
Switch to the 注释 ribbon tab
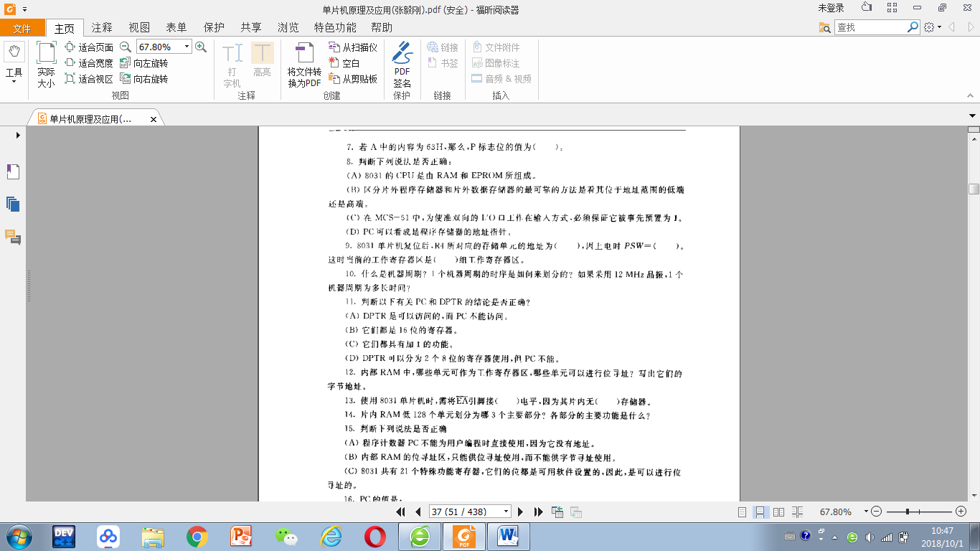[x=102, y=27]
